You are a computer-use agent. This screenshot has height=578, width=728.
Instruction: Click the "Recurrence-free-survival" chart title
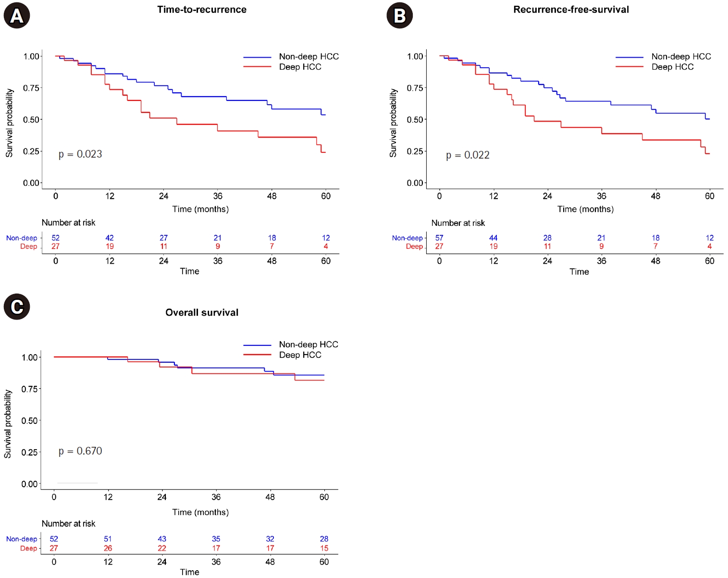(x=571, y=10)
